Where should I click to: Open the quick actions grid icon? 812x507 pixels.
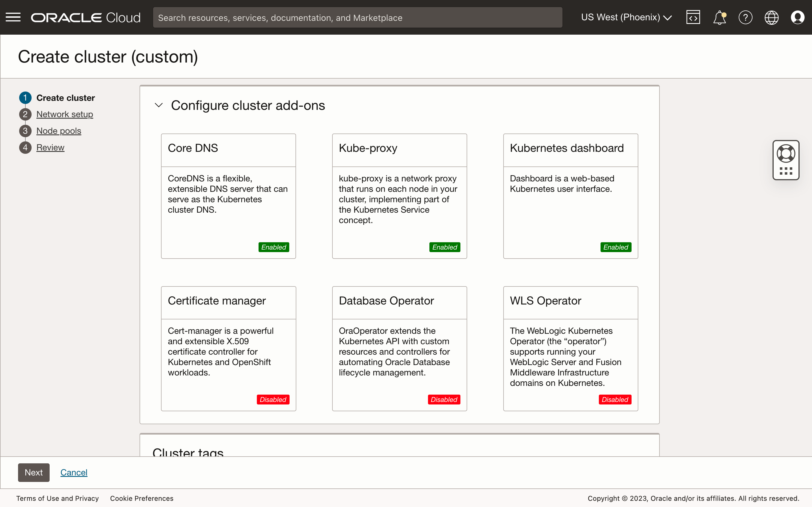pyautogui.click(x=786, y=171)
